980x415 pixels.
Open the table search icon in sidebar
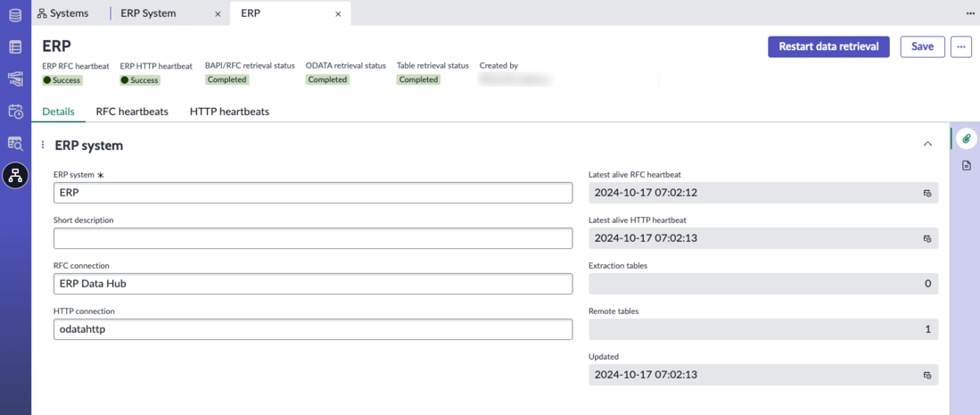pyautogui.click(x=16, y=144)
